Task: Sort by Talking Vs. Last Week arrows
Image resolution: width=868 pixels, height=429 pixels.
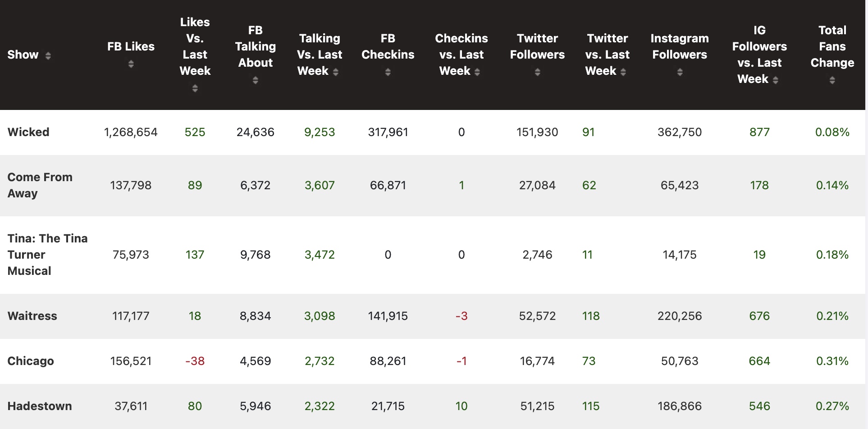Action: tap(335, 72)
